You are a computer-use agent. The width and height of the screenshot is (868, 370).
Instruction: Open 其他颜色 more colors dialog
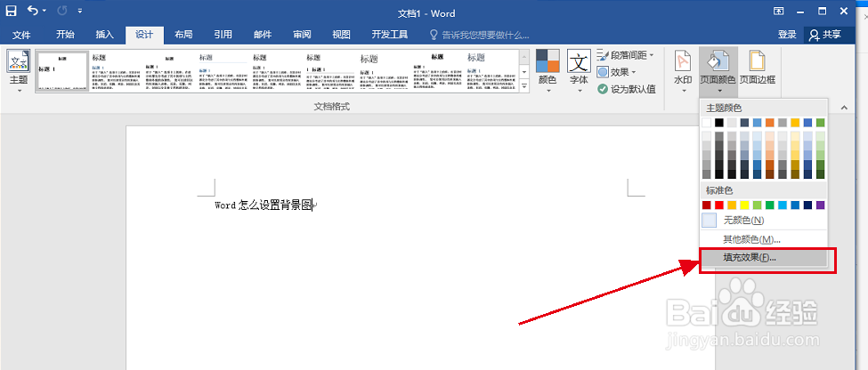point(763,239)
